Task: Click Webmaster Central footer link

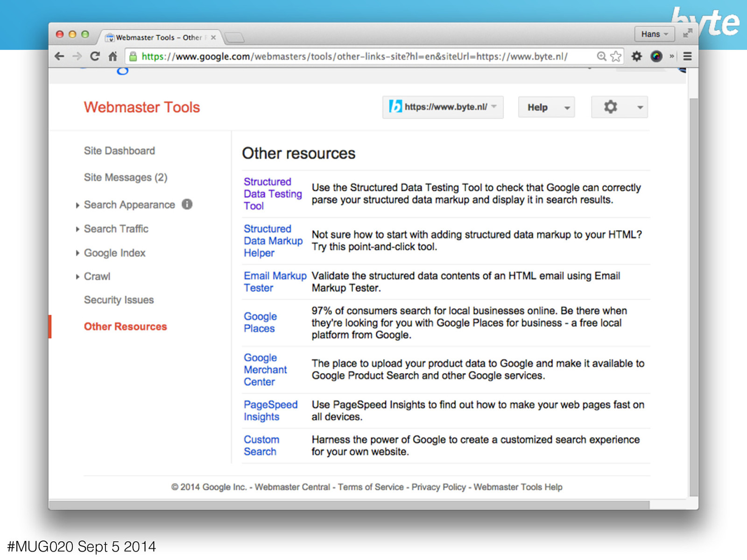Action: (x=292, y=487)
